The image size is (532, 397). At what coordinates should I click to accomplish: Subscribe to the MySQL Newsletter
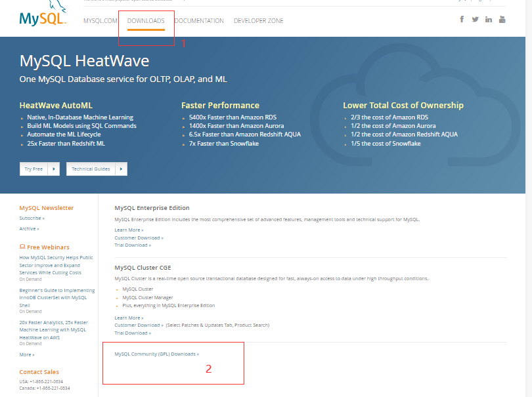click(x=32, y=219)
